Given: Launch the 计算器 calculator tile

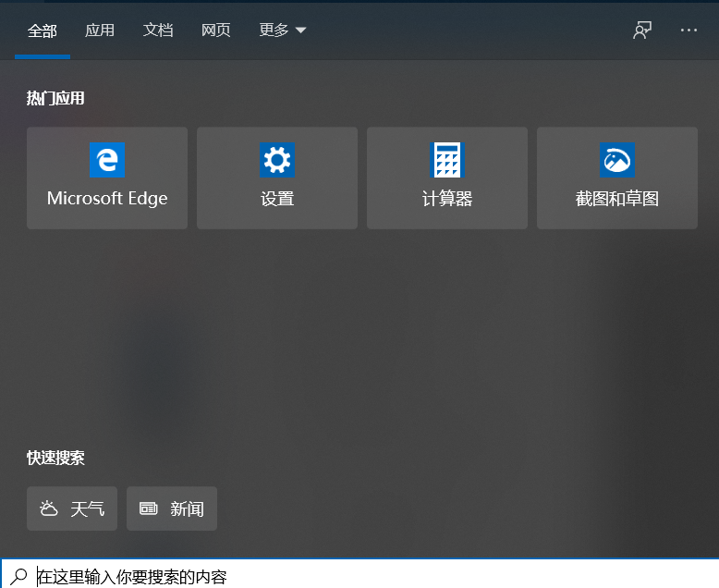Looking at the screenshot, I should 447,178.
